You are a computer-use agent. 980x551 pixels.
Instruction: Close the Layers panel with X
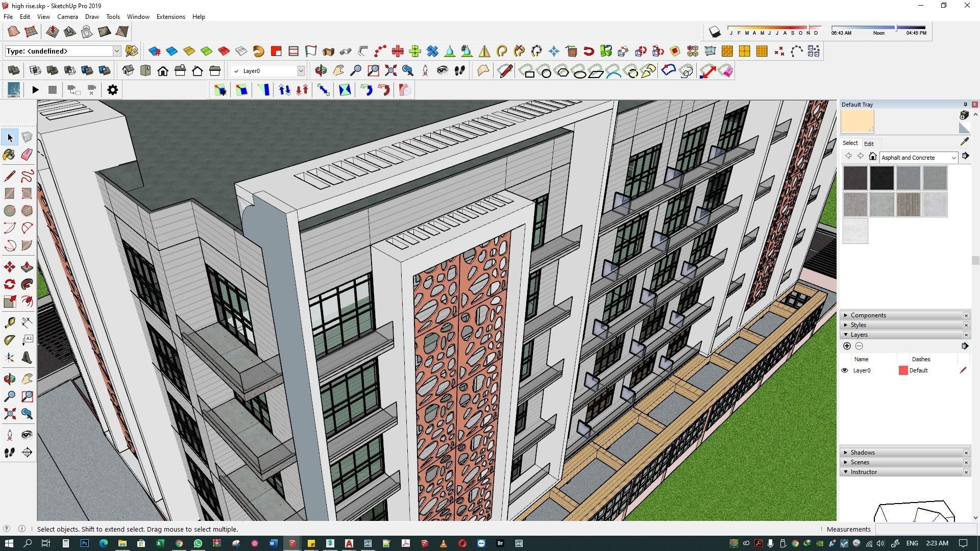coord(966,335)
